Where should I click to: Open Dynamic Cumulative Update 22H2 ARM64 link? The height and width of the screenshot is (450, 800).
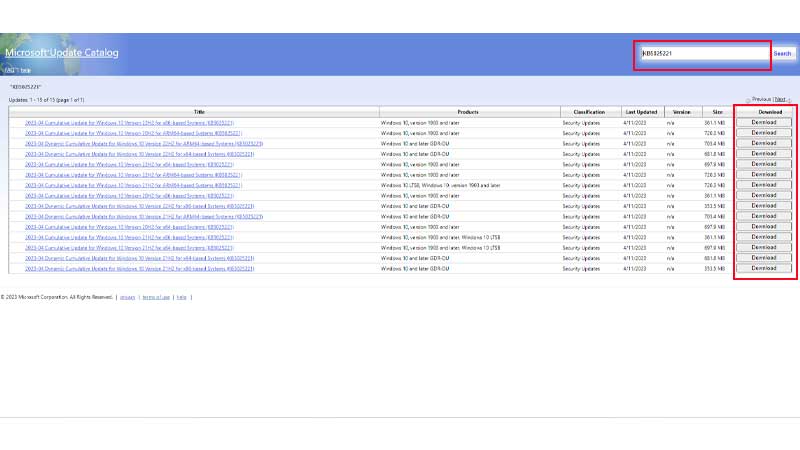[x=144, y=144]
